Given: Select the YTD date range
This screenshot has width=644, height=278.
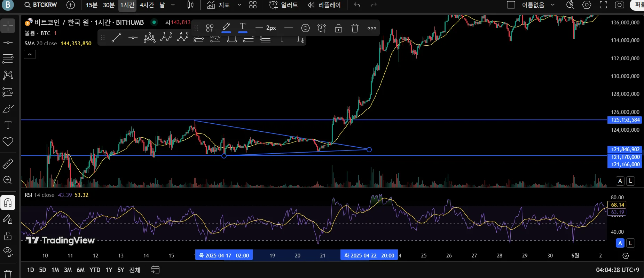Looking at the screenshot, I should tap(95, 270).
